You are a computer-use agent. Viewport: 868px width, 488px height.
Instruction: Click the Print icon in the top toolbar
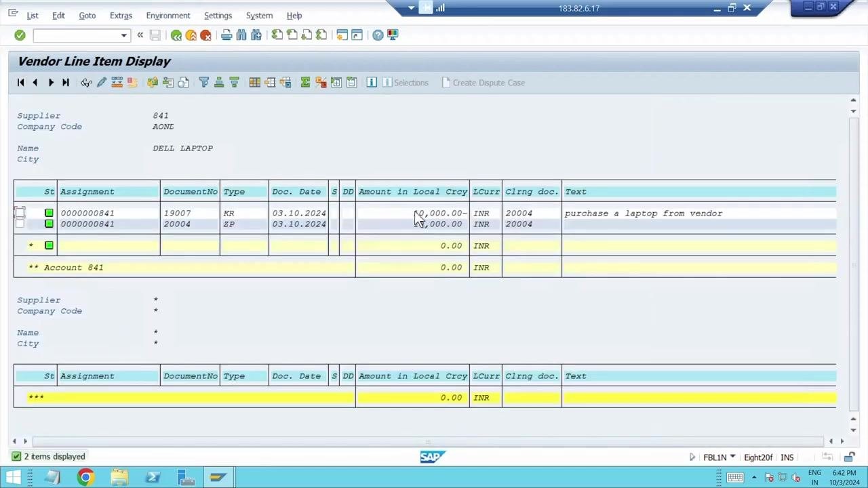[226, 35]
